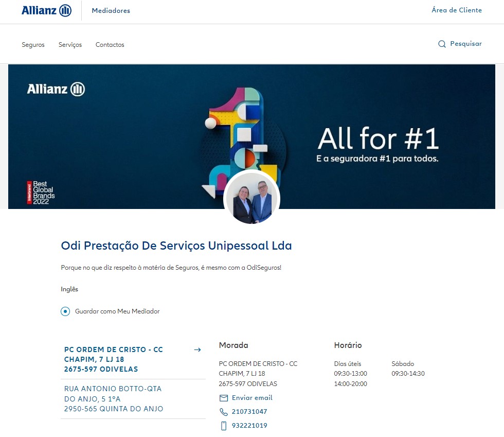
Task: Open the Seguros menu
Action: (33, 45)
